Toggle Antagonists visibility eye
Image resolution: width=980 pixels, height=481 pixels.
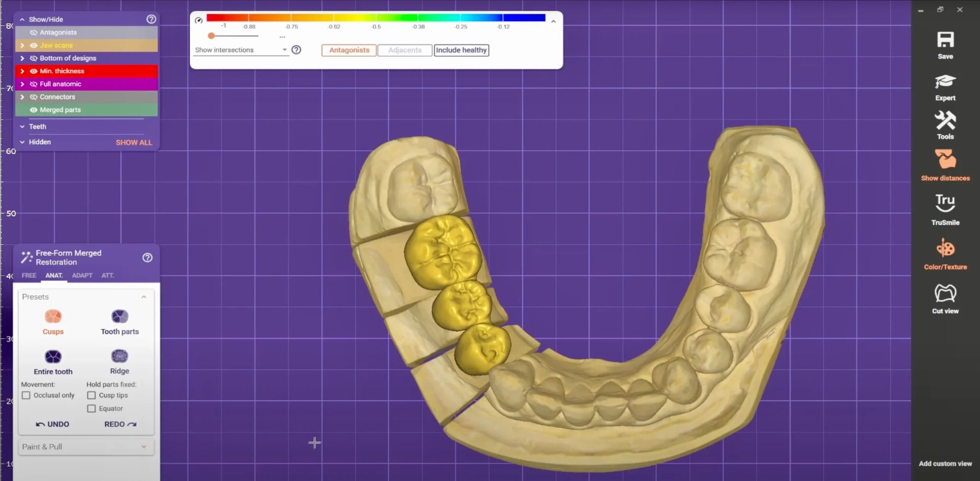click(33, 33)
